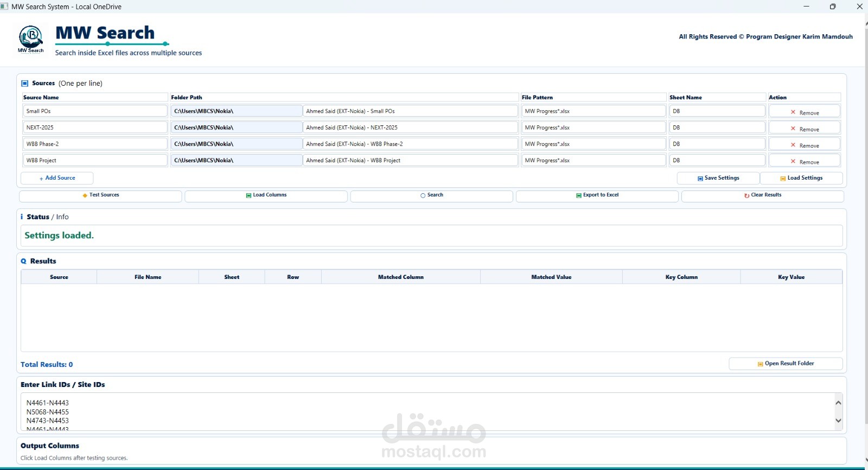The height and width of the screenshot is (470, 868).
Task: Sort results by File Name column header
Action: click(x=148, y=277)
